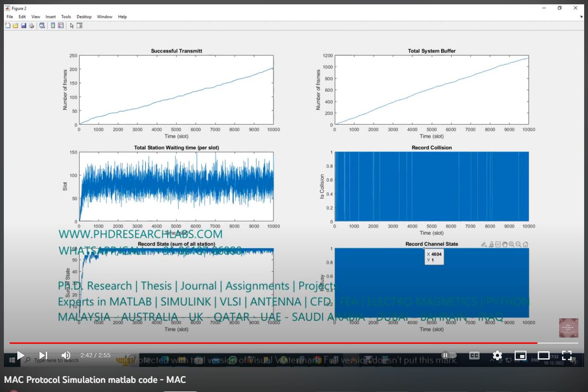Click the Print Figure toolbar icon
This screenshot has width=588, height=392.
click(x=31, y=26)
